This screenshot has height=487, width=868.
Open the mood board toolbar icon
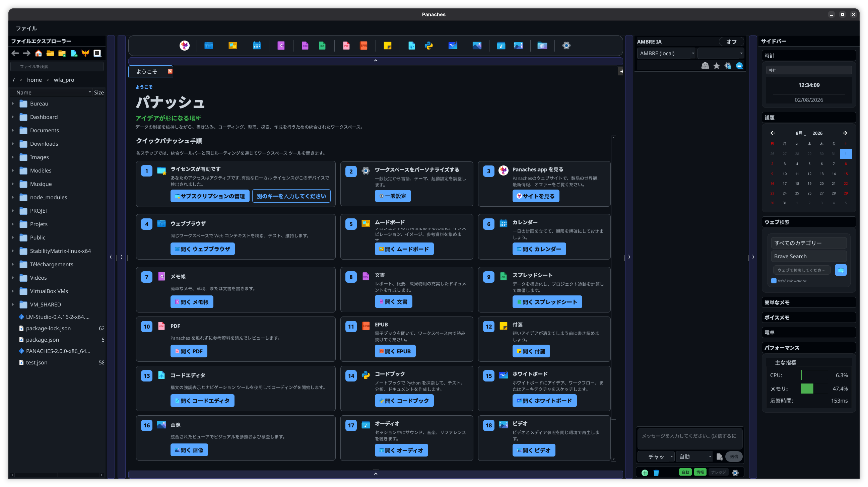[232, 46]
